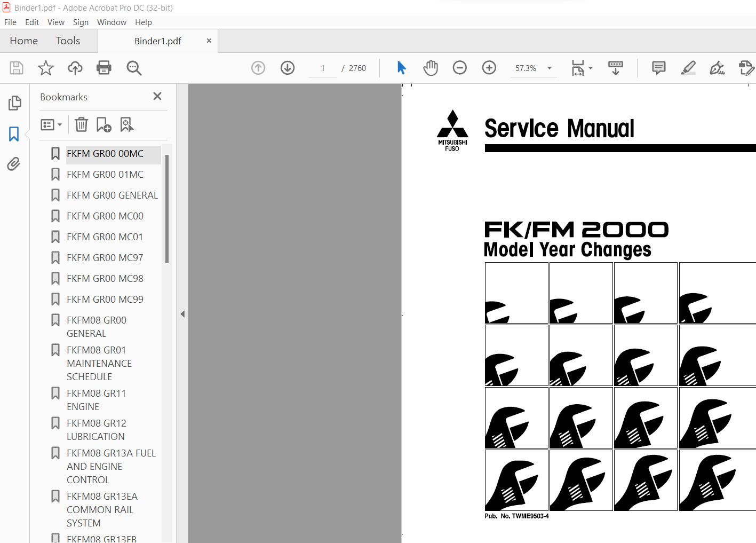Zoom in with the plus button
Screen dimensions: 756x543
coord(489,68)
